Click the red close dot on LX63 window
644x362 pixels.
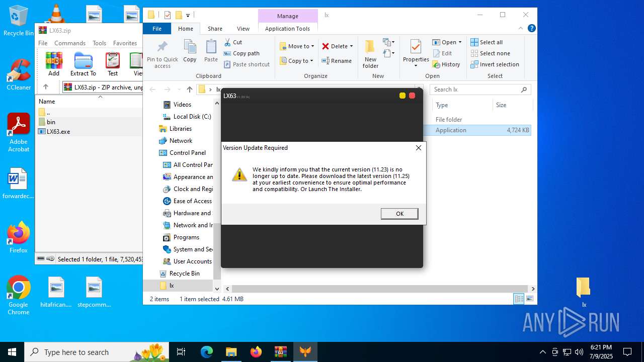click(x=412, y=96)
